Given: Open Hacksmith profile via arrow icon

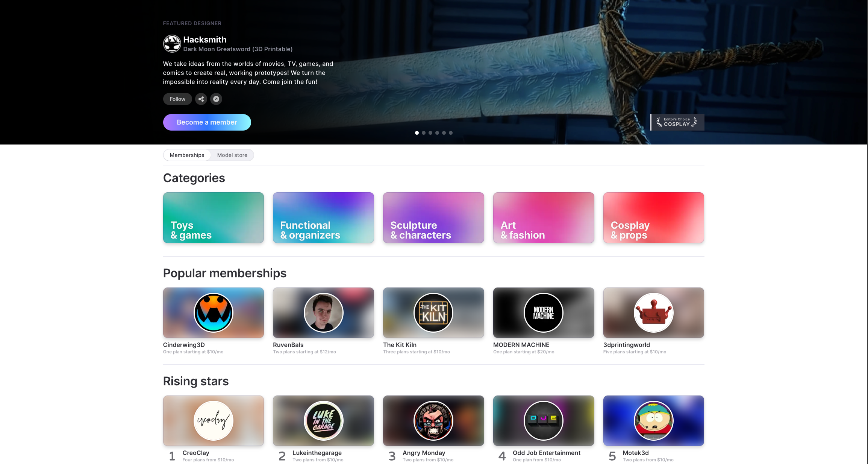Looking at the screenshot, I should tap(216, 99).
